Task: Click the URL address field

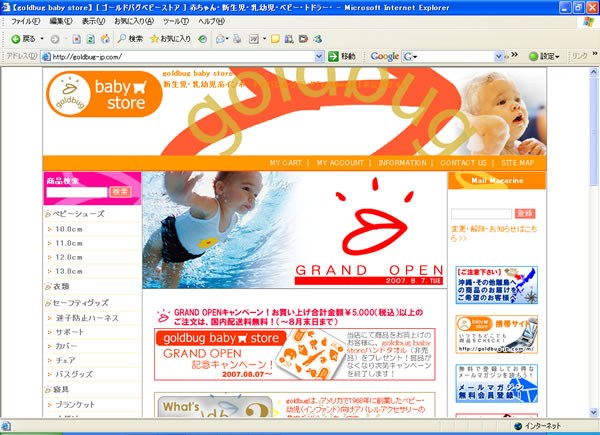Action: click(183, 57)
